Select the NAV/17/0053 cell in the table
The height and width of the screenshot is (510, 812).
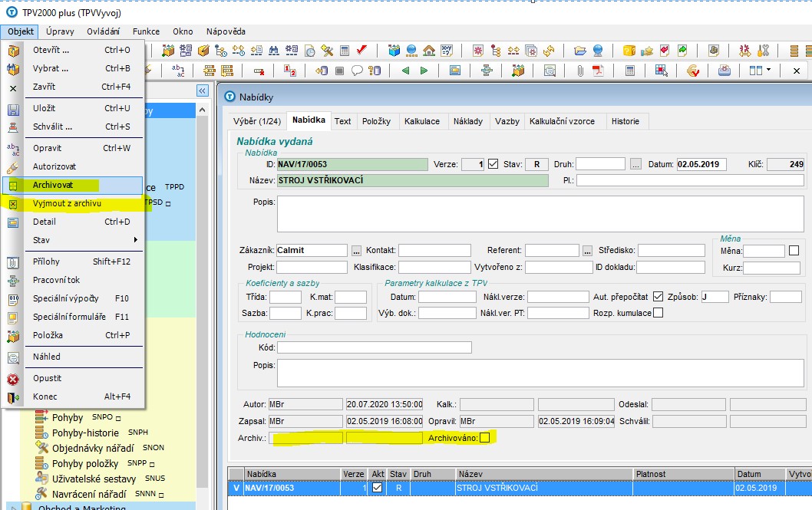click(292, 487)
